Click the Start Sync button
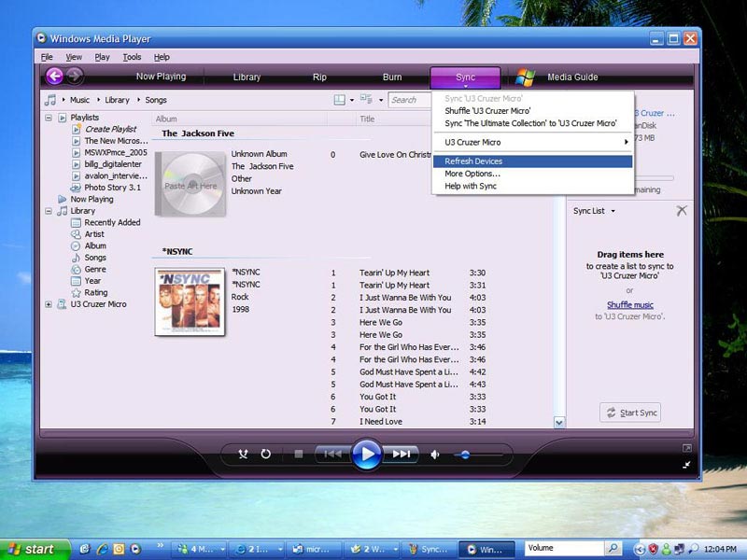This screenshot has height=560, width=747. tap(630, 413)
